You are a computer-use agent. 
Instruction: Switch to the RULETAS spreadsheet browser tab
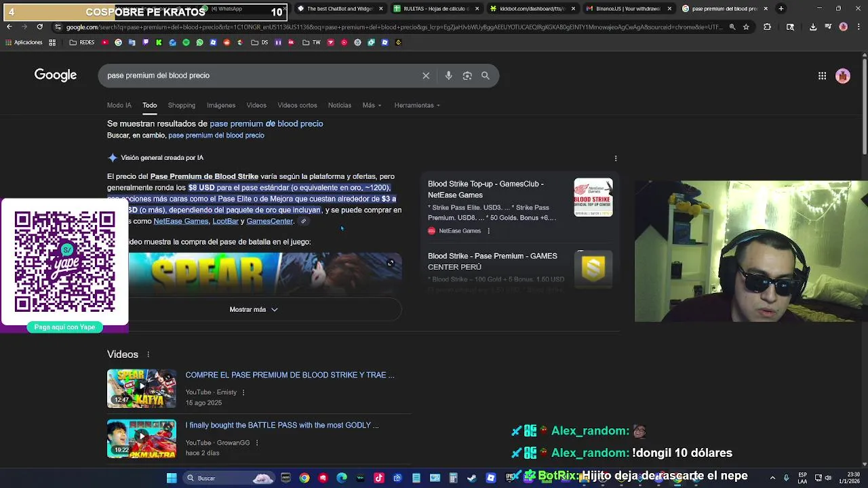tap(435, 9)
